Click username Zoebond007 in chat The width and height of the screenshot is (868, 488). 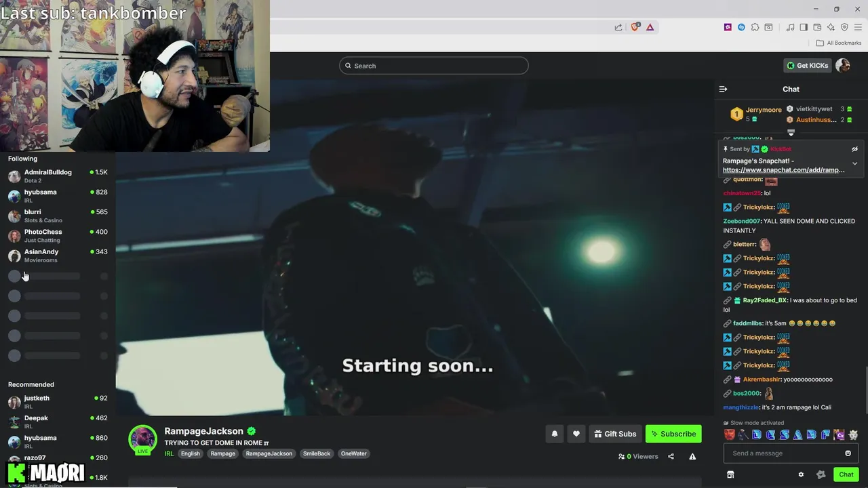coord(742,221)
